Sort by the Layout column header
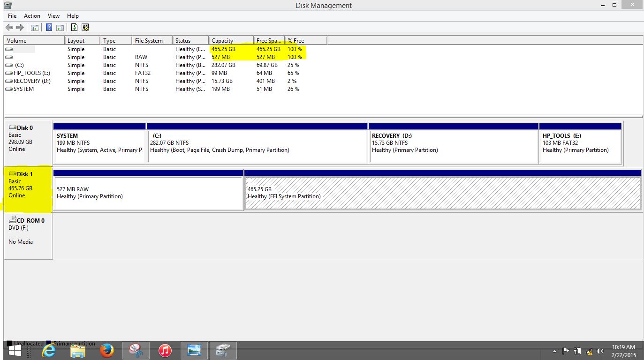 pos(82,41)
